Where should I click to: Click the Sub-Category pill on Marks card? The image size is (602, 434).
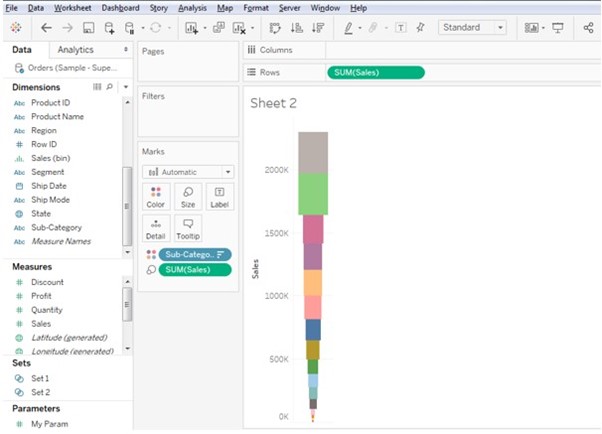click(195, 255)
